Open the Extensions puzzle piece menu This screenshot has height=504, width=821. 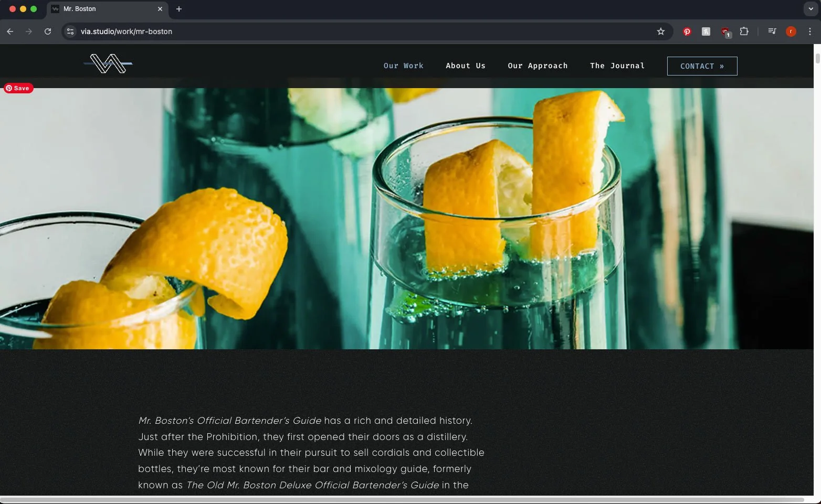[744, 31]
